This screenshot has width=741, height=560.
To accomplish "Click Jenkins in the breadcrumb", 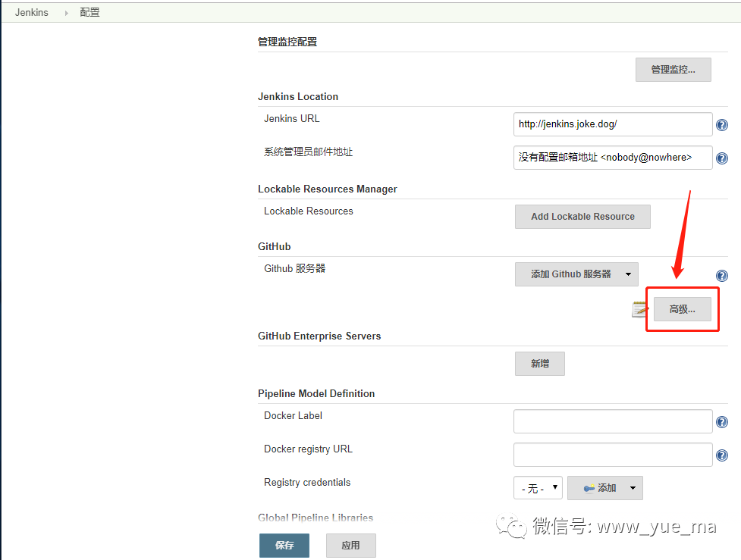I will click(x=31, y=12).
